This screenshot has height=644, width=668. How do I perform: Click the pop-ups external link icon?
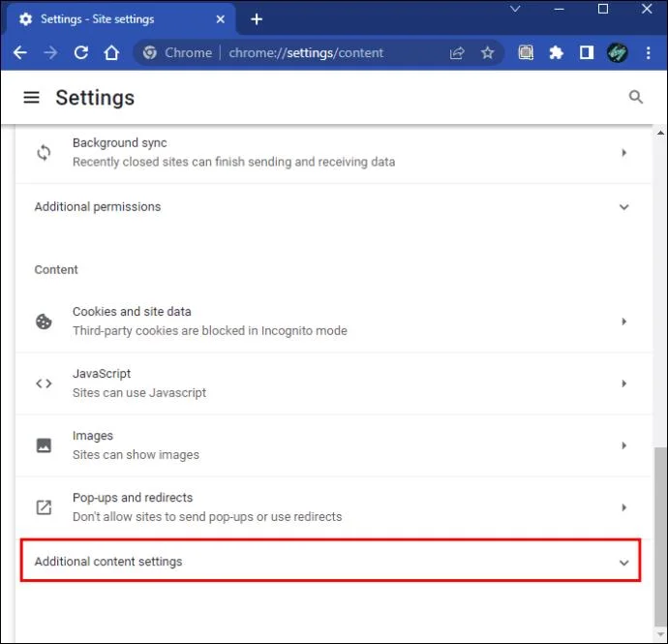(x=44, y=507)
